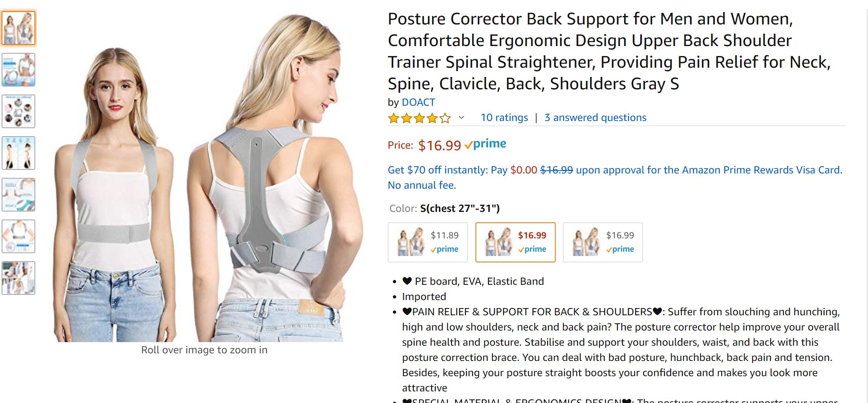View the third thumbnail with circular images
This screenshot has width=868, height=403.
18,111
